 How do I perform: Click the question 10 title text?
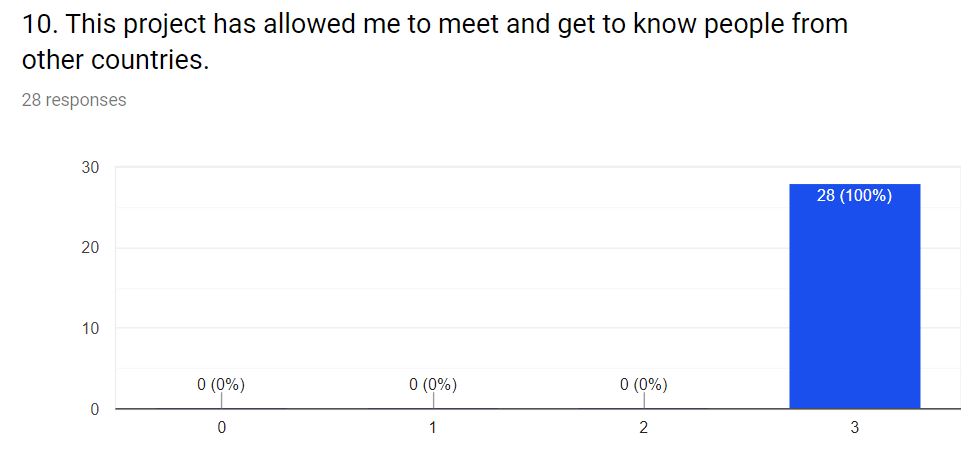(x=434, y=42)
